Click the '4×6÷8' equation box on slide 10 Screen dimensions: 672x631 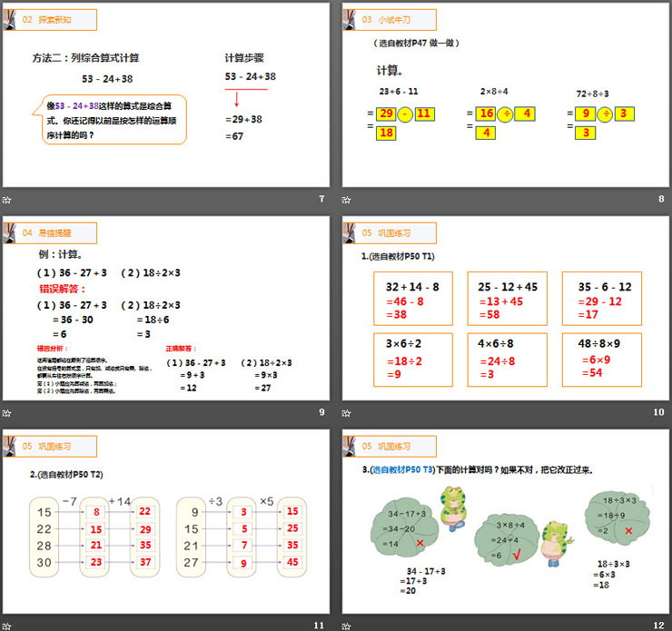click(x=507, y=360)
